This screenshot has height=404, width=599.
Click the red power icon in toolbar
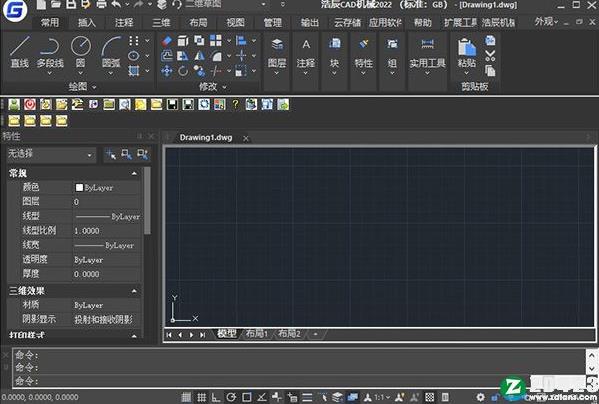click(x=30, y=104)
